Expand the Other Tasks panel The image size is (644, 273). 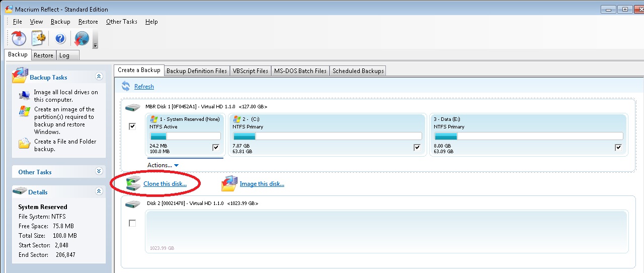point(99,171)
